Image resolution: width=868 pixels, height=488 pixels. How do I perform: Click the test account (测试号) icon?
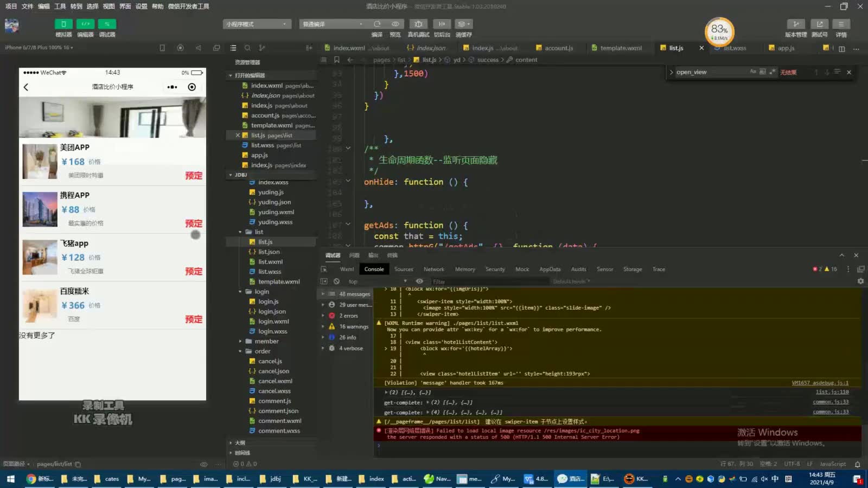[820, 24]
